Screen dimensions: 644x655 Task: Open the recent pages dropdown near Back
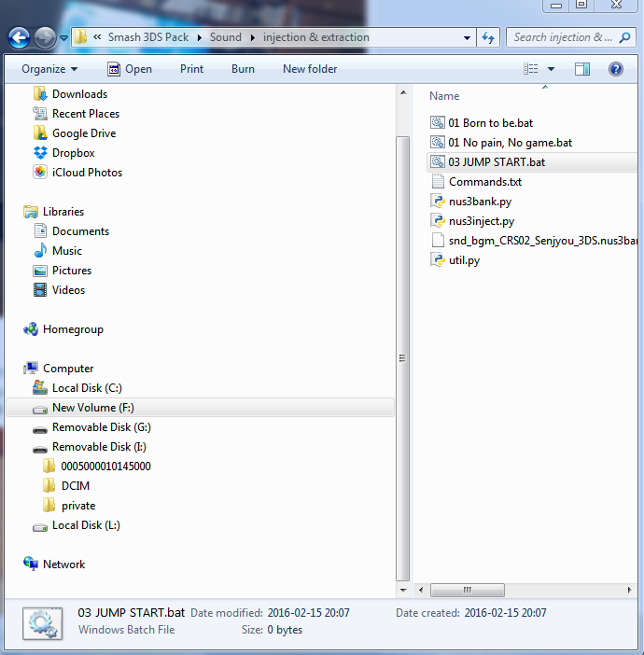[64, 38]
